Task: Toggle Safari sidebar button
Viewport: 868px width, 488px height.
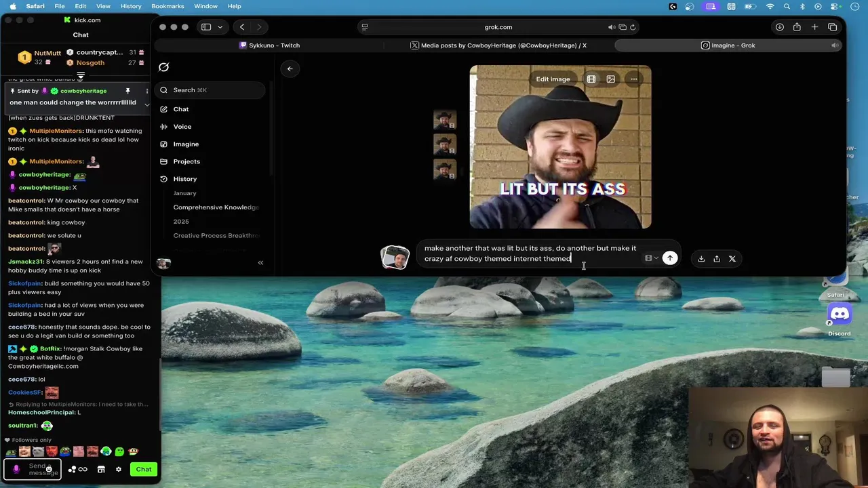Action: pos(206,27)
